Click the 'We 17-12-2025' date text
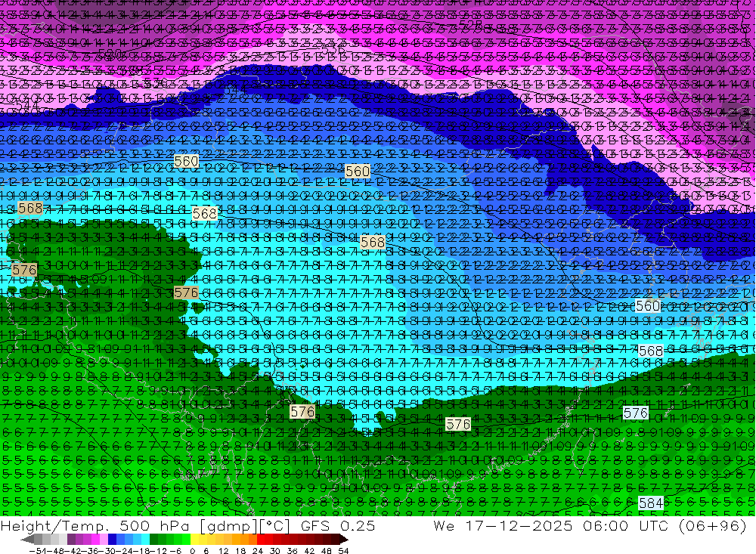Viewport: 756px width, 554px height. 503,525
